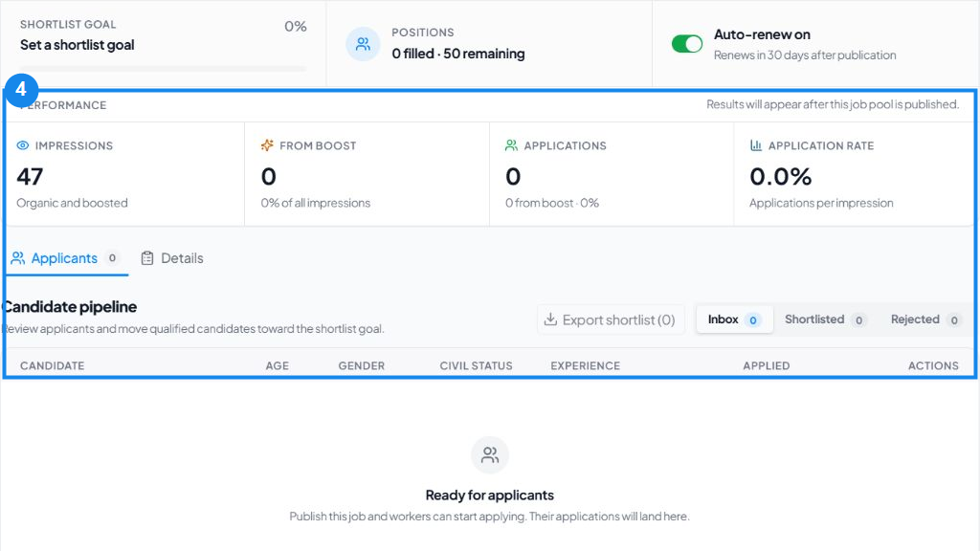Click the 'Renews in 30 days after publication' text

point(805,55)
